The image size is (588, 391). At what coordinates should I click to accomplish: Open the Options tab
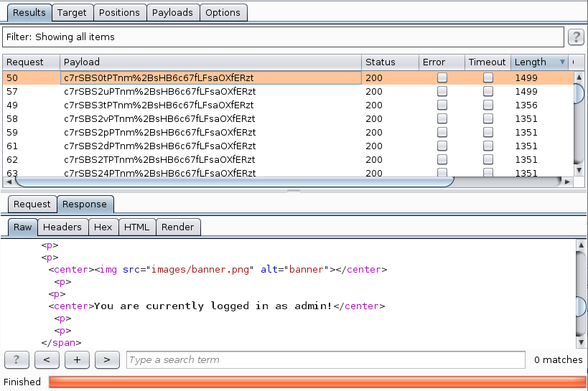tap(223, 13)
